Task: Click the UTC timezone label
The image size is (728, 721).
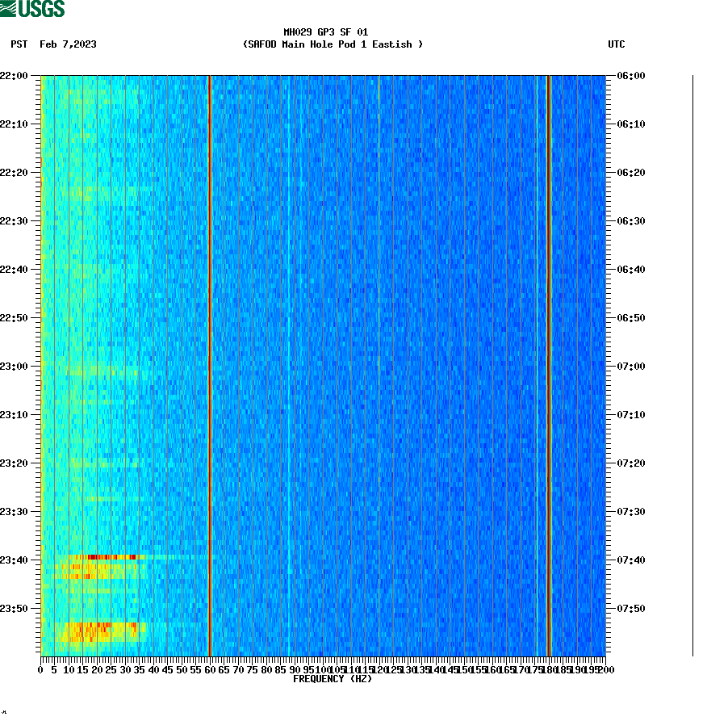Action: 617,45
